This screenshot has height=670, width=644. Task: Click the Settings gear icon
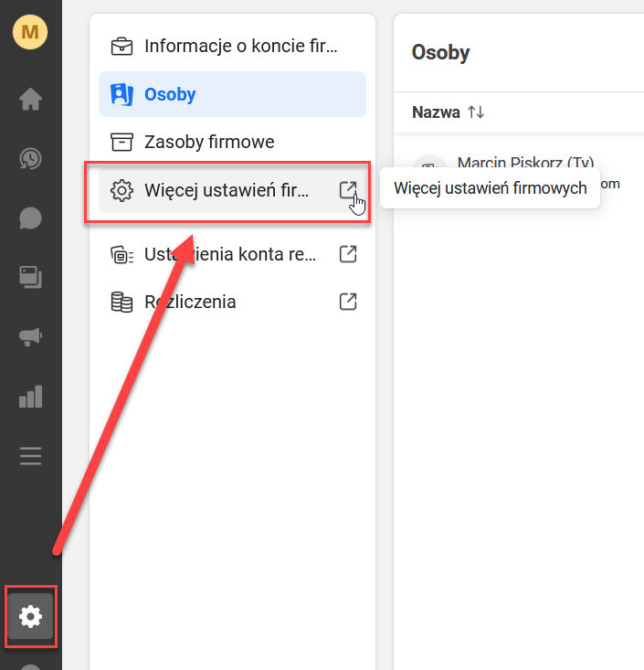point(31,617)
